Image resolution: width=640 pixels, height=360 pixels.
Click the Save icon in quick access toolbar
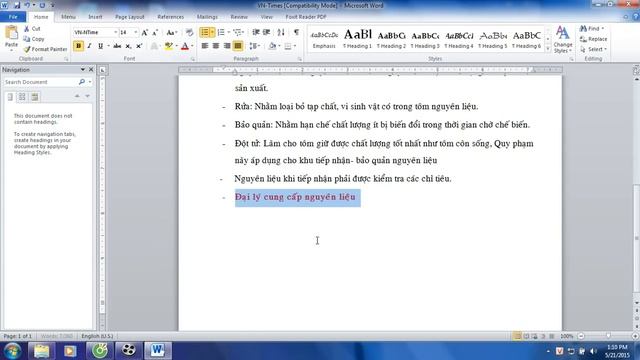(17, 5)
